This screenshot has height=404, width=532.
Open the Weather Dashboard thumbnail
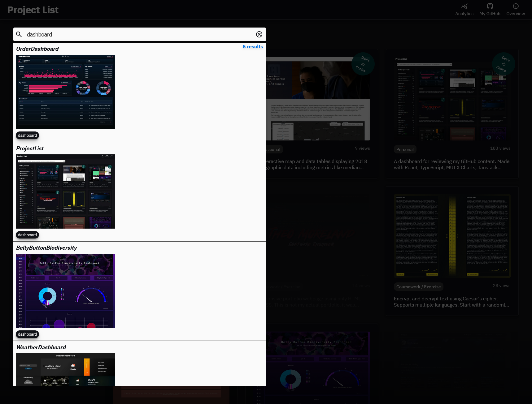tap(65, 370)
